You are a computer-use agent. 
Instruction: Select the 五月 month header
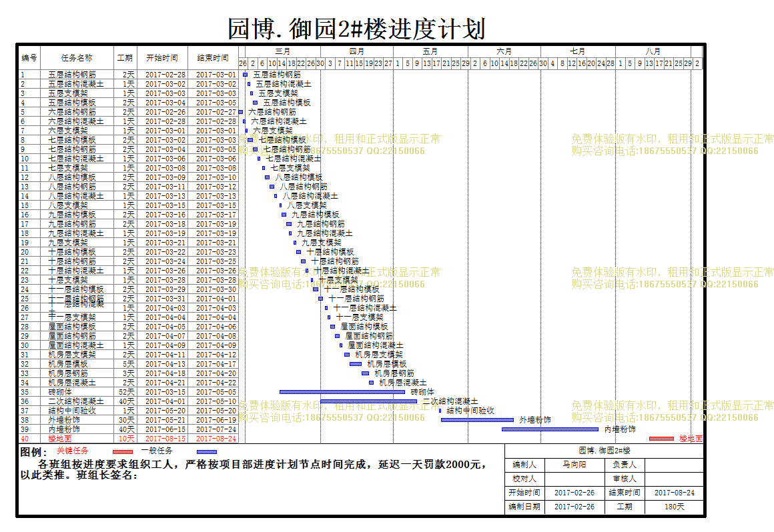point(430,51)
